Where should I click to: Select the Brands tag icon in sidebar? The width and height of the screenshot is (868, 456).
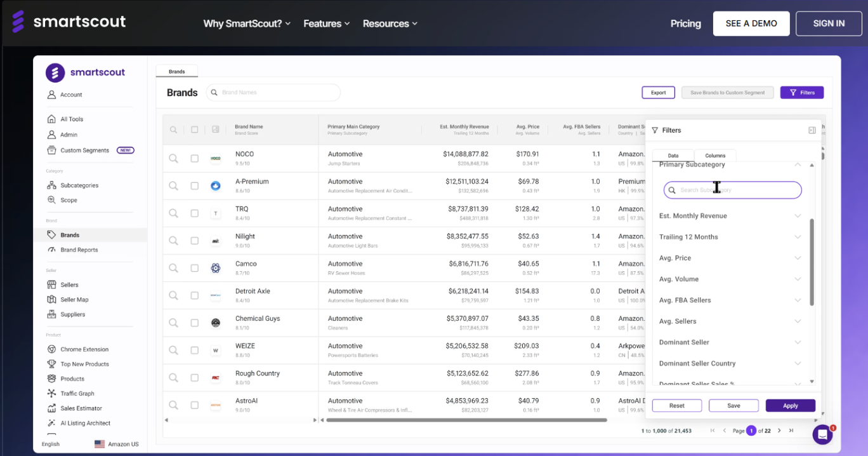52,235
